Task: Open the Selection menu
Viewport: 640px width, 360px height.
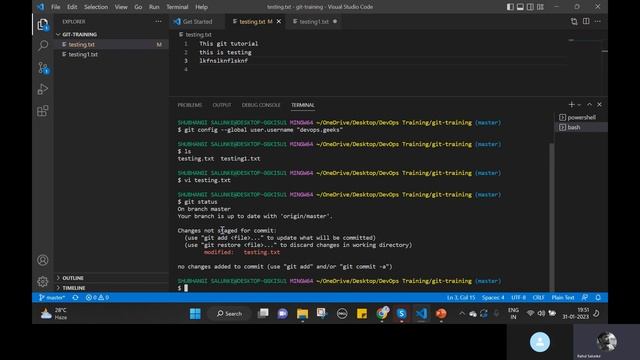Action: tap(96, 7)
